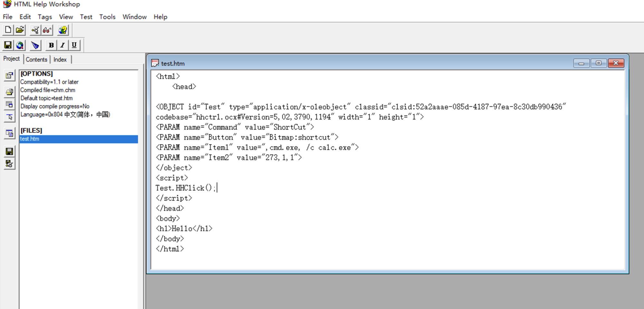Toggle Underline formatting button
This screenshot has height=309, width=644.
[x=74, y=45]
